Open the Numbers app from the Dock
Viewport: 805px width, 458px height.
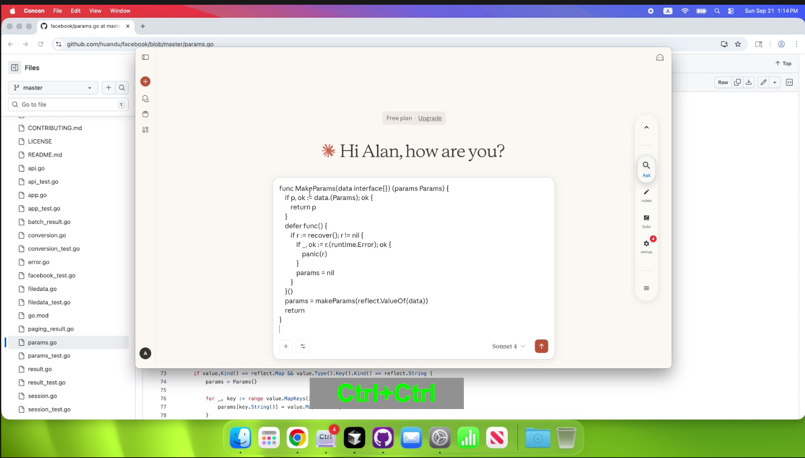click(468, 437)
